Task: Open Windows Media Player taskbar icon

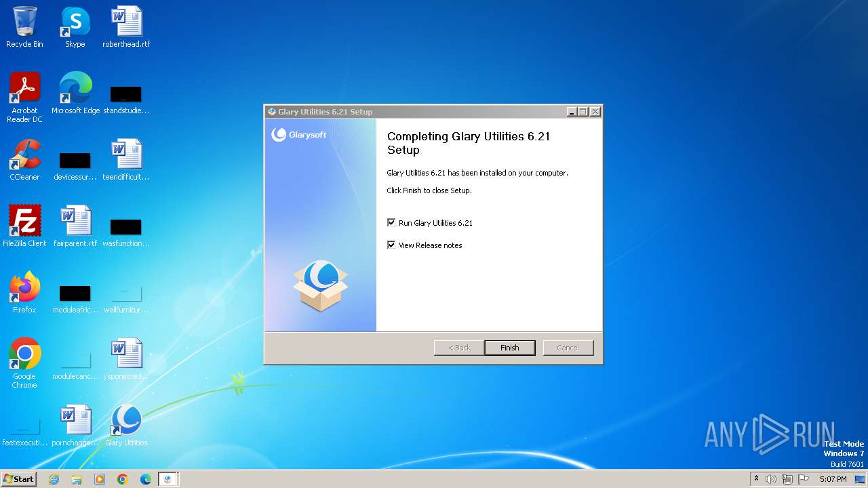Action: 100,479
